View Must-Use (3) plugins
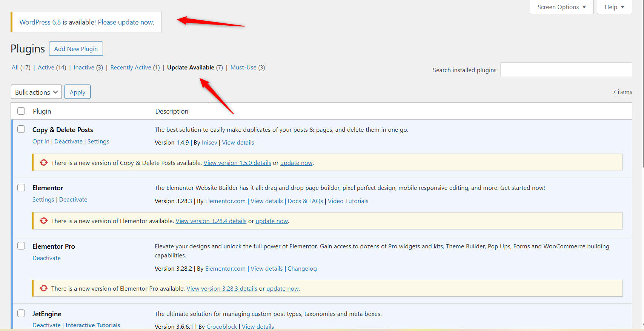 (247, 68)
